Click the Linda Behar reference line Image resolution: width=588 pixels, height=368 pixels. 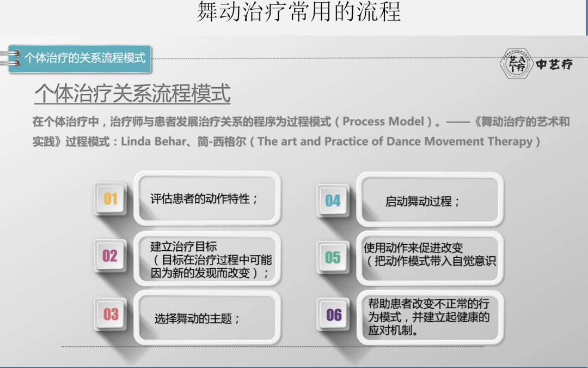(x=286, y=142)
